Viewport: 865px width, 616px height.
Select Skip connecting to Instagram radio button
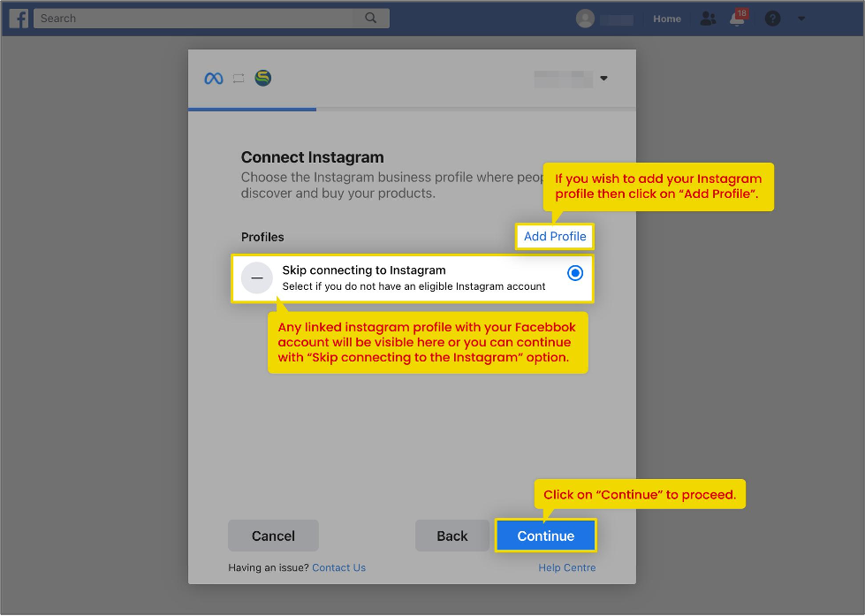pos(575,273)
